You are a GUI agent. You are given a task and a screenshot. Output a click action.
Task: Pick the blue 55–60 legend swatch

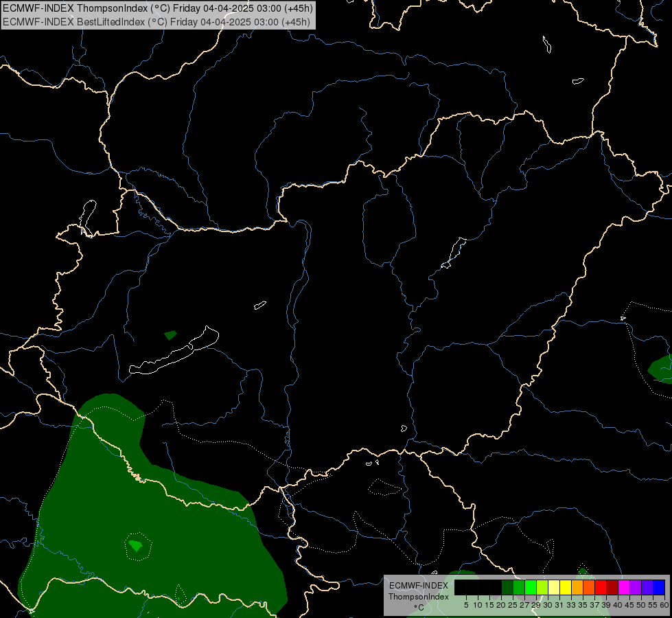(x=659, y=587)
